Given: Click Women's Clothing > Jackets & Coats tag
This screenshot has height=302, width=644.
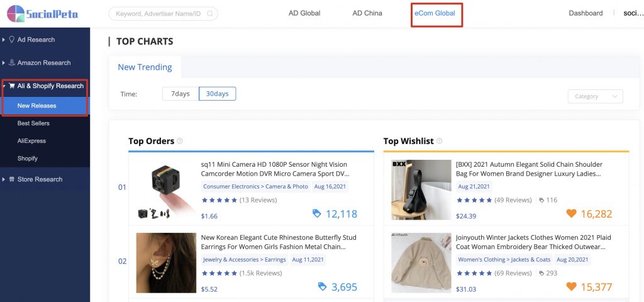Looking at the screenshot, I should point(504,260).
